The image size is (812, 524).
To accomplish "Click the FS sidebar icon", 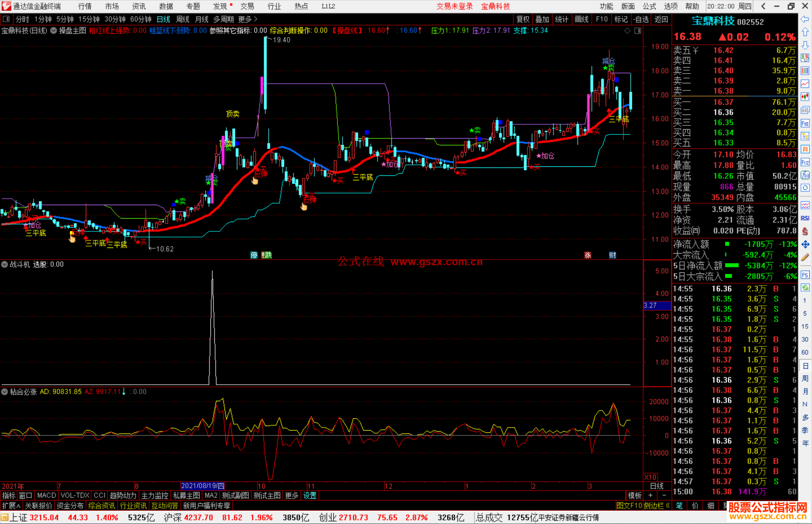I will tap(805, 275).
